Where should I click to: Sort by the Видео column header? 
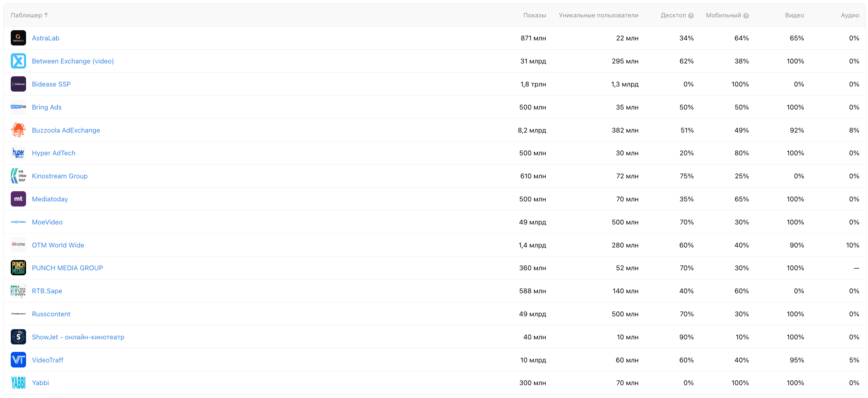[794, 15]
